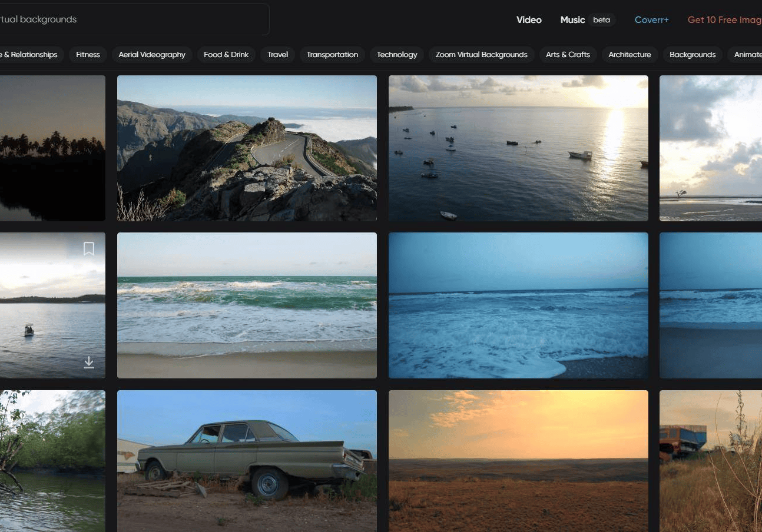This screenshot has width=762, height=532.
Task: Open the blue foamy waves video
Action: [518, 305]
